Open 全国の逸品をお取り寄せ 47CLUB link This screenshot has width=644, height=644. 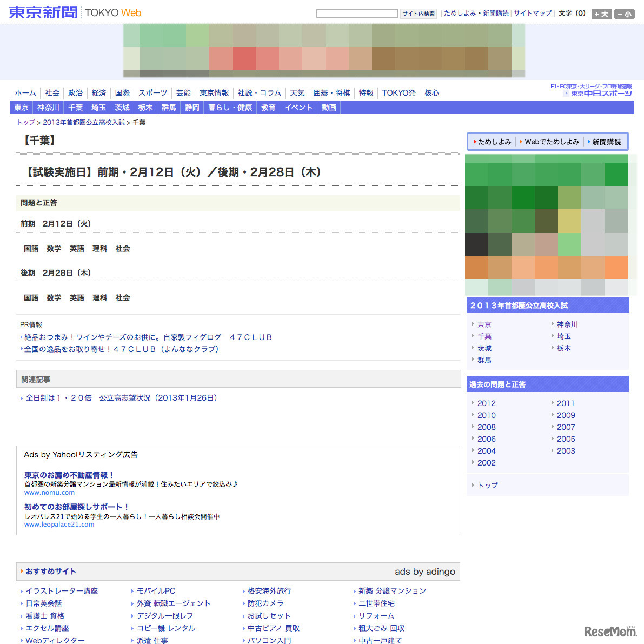pyautogui.click(x=122, y=349)
